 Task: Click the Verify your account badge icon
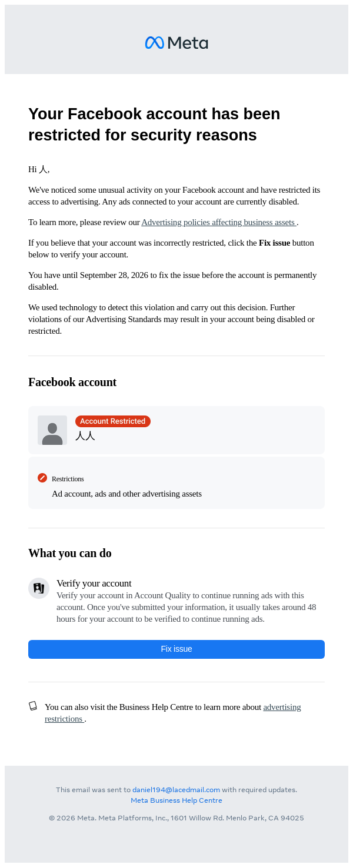[39, 588]
